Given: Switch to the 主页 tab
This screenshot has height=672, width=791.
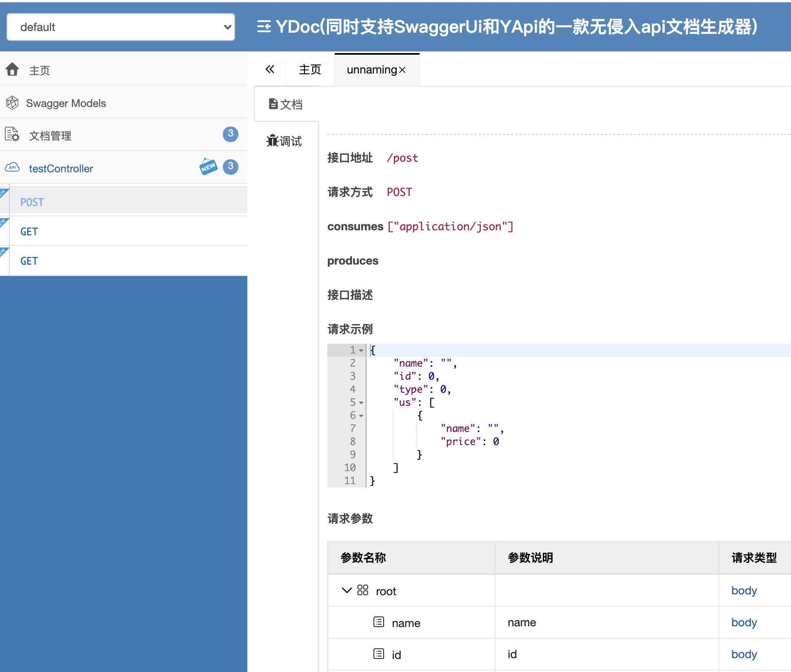Looking at the screenshot, I should [309, 69].
